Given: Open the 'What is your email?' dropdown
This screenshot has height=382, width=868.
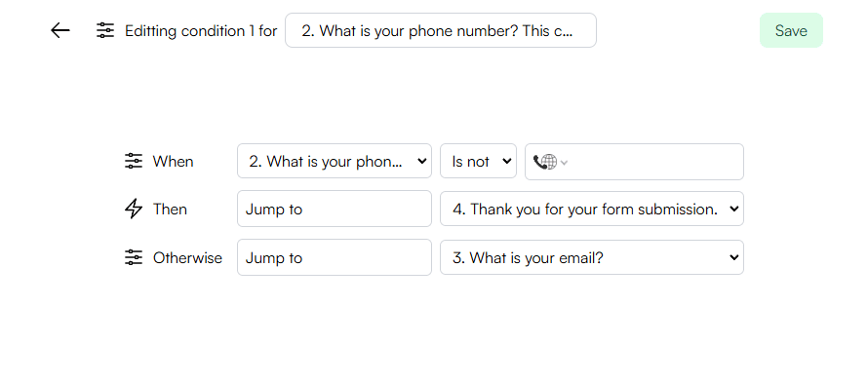Looking at the screenshot, I should click(x=592, y=257).
